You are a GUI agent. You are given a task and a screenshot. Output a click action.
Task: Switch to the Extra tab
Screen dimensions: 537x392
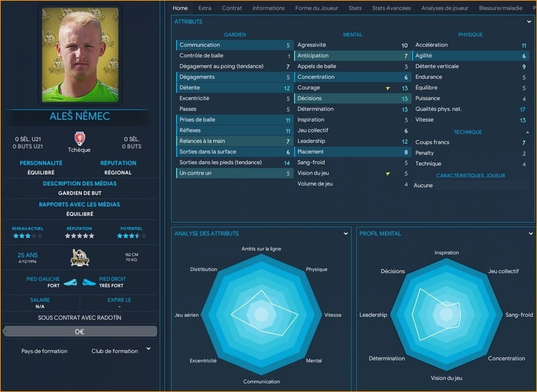205,8
